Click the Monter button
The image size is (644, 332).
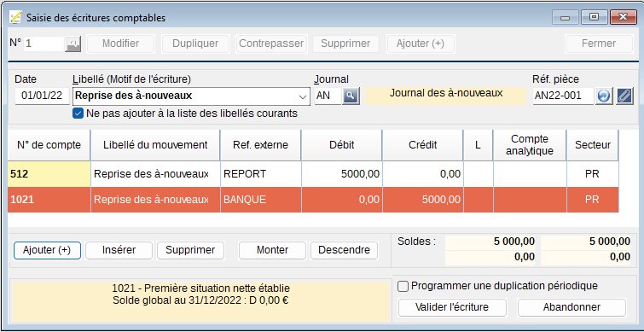[x=272, y=250]
